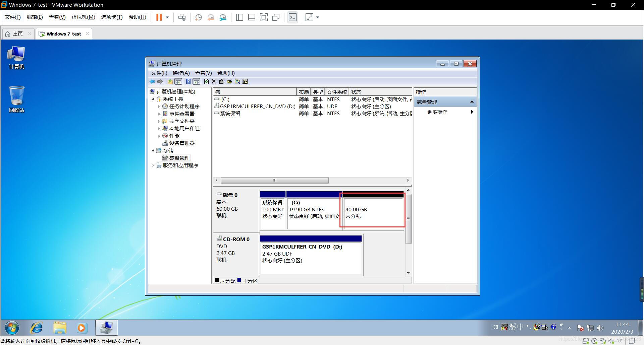
Task: Toggle the show/hide console tree toolbar button
Action: point(178,81)
